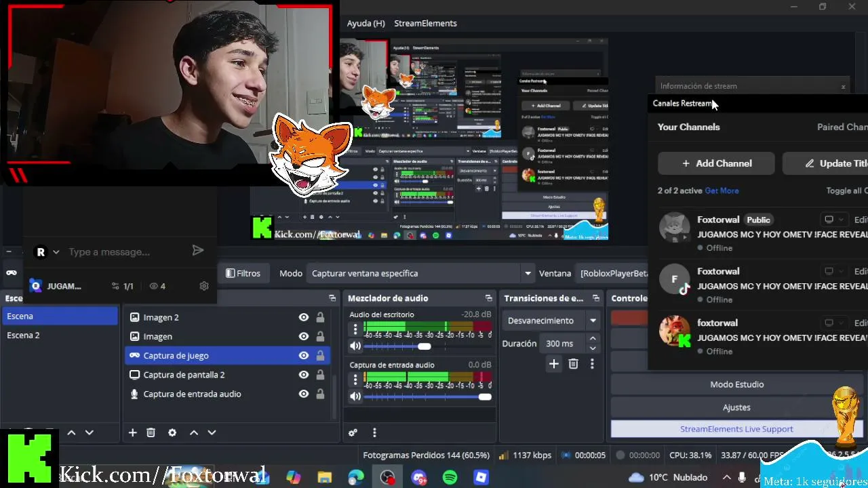Screen dimensions: 868x488
Task: Lock the Captura de pantalla 2 source
Action: point(320,375)
